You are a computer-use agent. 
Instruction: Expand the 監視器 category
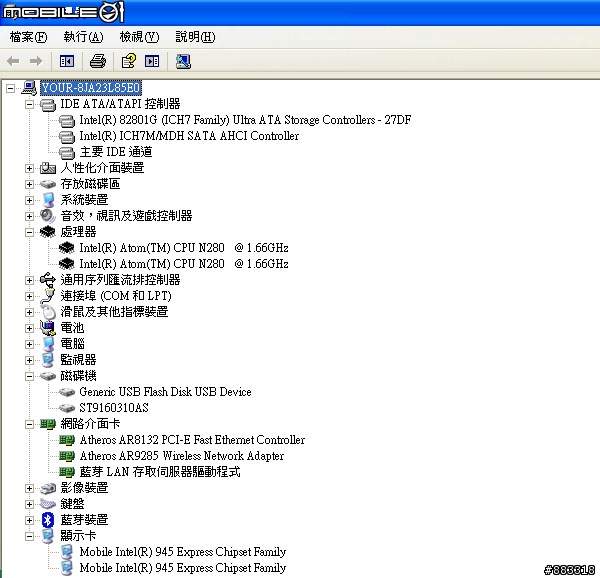29,360
